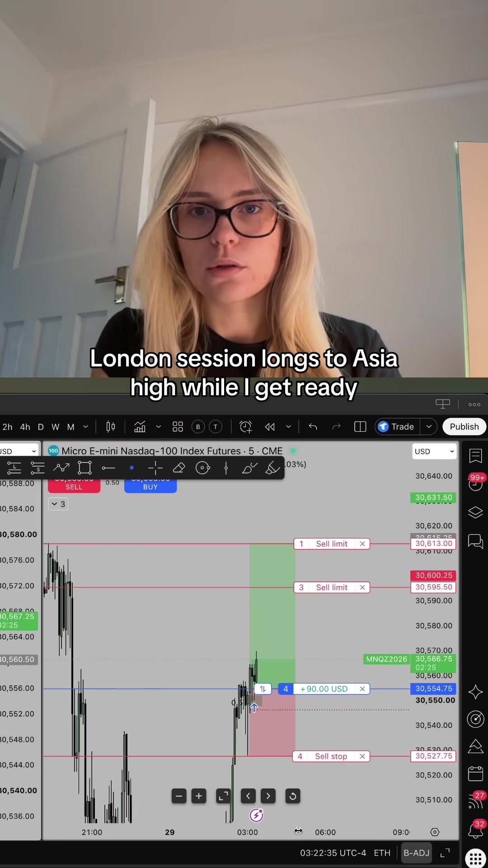Select the crosshair cursor tool
The image size is (488, 868).
pos(155,468)
